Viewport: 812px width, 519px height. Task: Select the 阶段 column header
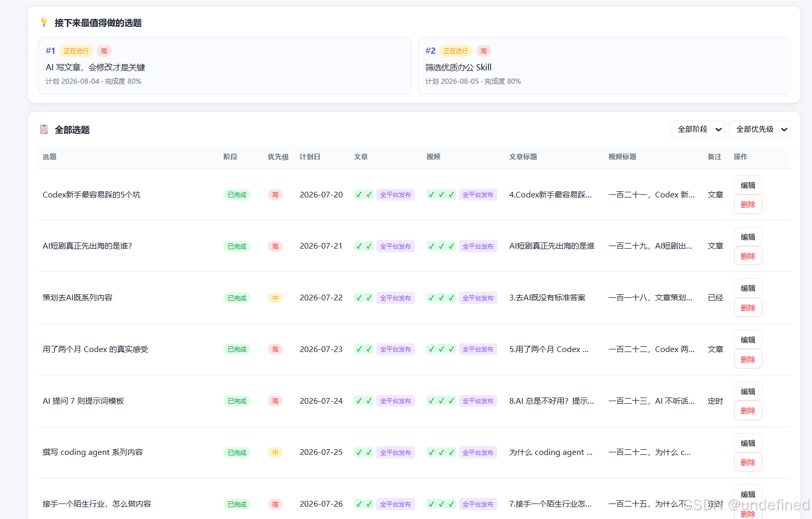click(230, 157)
